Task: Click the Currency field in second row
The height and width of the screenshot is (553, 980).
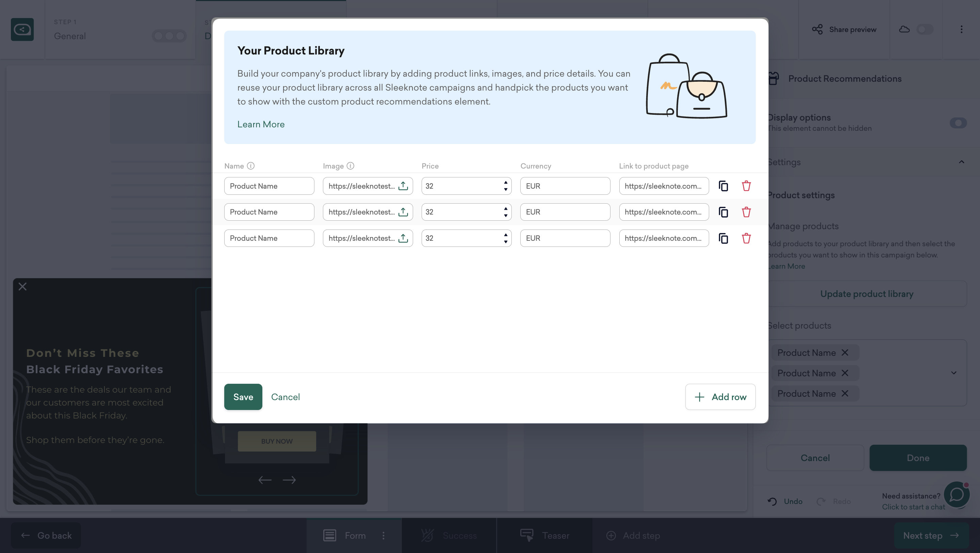Action: [565, 212]
